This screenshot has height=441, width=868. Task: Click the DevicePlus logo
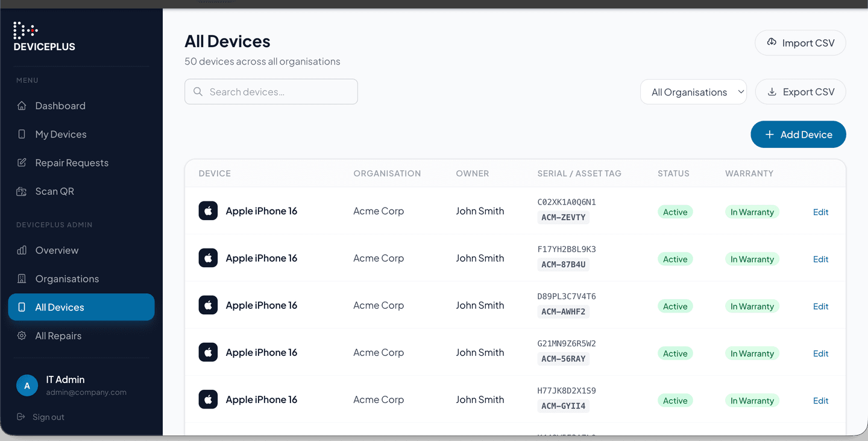tap(45, 37)
